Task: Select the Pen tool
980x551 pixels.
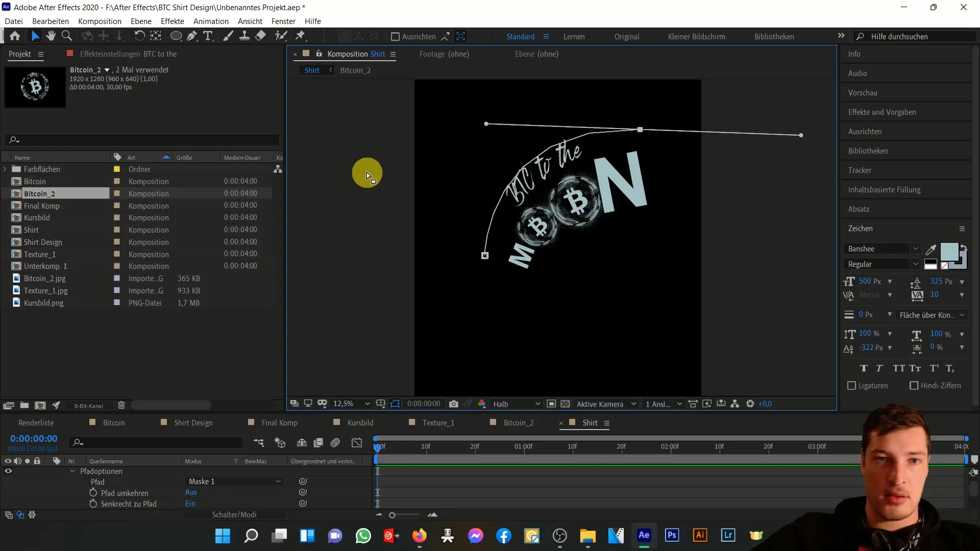Action: (x=192, y=36)
